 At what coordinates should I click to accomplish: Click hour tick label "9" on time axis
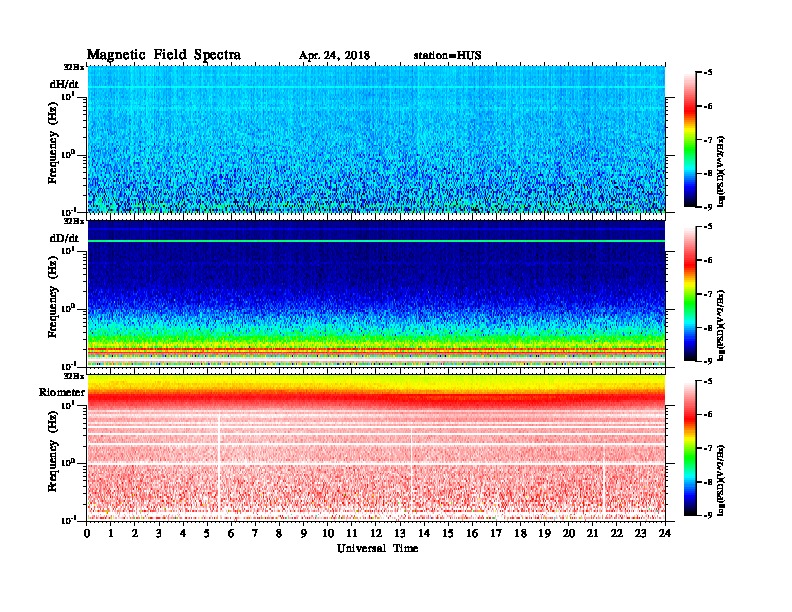(x=304, y=533)
